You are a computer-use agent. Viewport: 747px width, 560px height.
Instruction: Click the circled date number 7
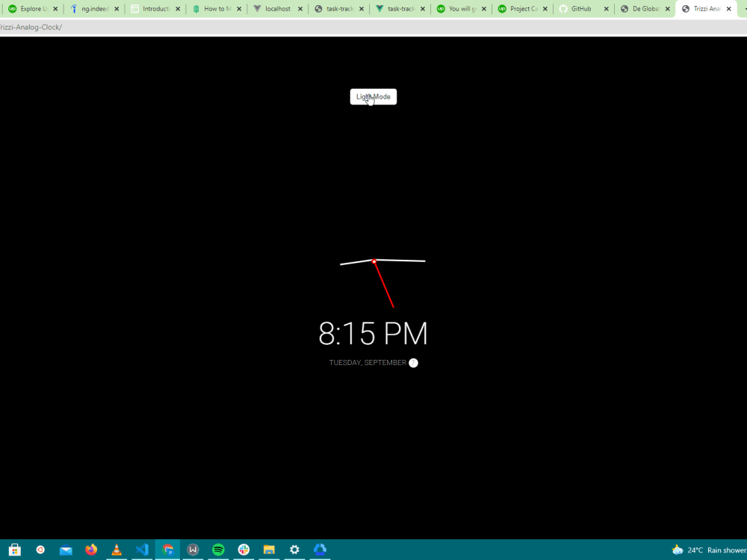pos(413,363)
